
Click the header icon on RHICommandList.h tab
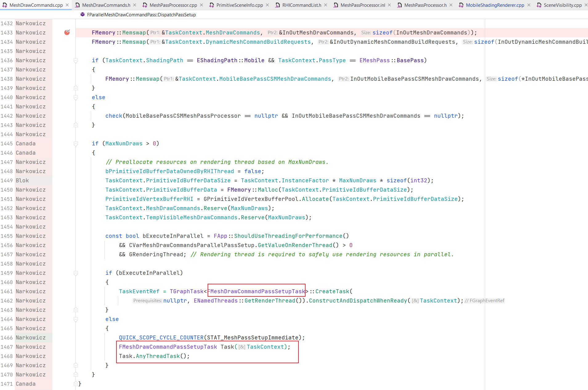click(278, 5)
